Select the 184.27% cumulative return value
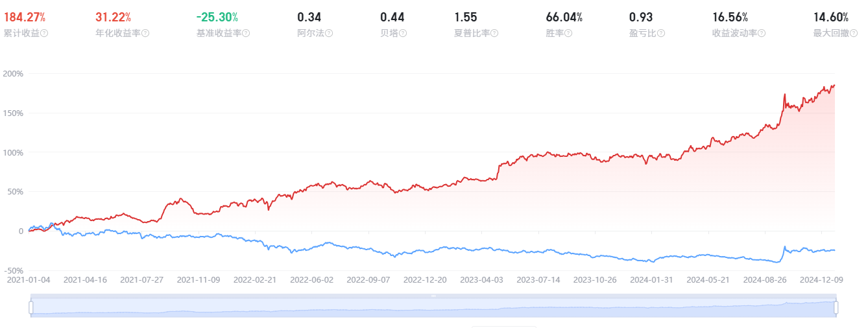This screenshot has height=328, width=868. tap(25, 18)
